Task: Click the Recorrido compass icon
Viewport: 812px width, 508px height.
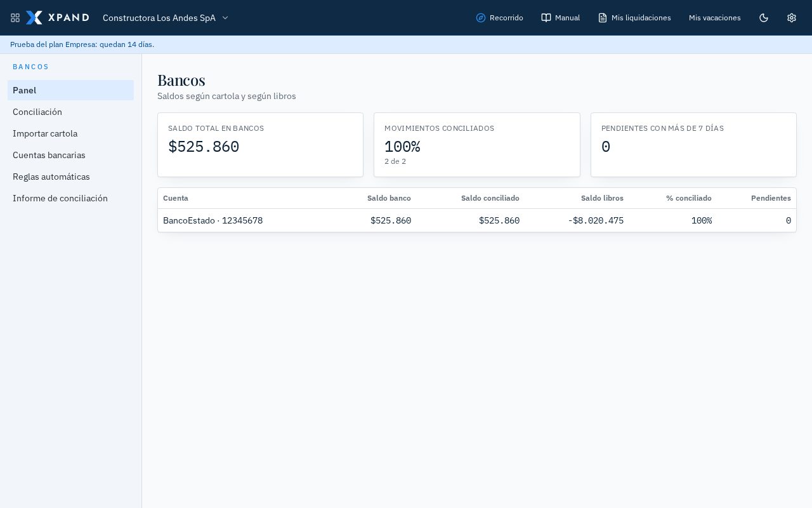Action: point(481,18)
